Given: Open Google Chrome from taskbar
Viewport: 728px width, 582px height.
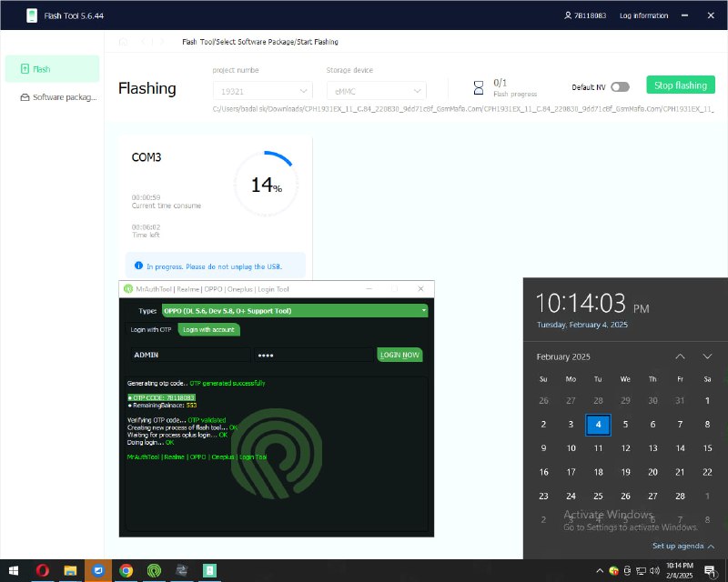Looking at the screenshot, I should coord(126,570).
